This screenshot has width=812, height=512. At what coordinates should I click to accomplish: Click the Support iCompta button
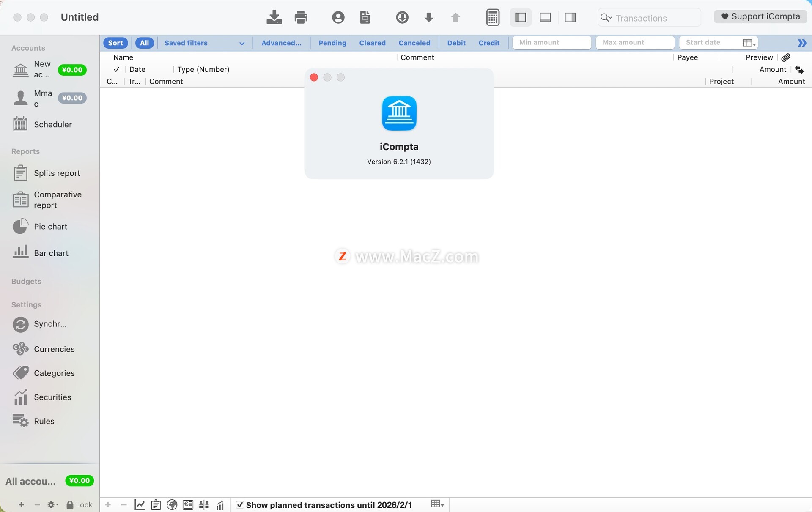(x=760, y=16)
